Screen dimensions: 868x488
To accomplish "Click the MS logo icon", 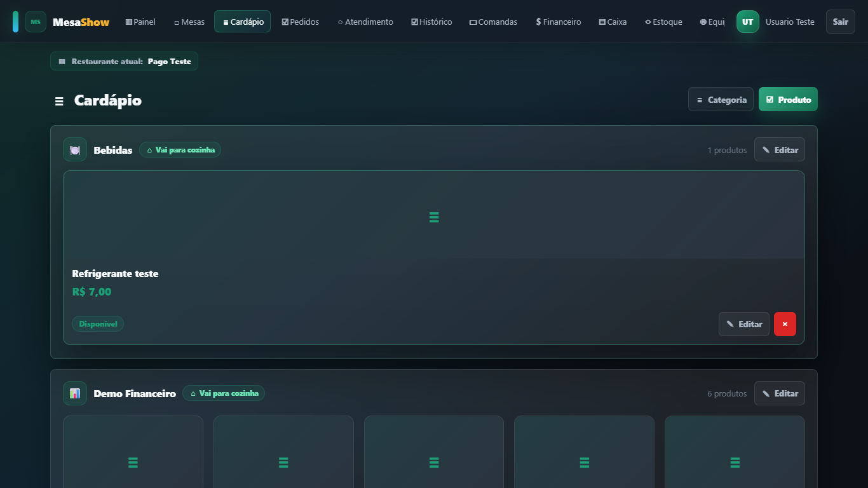I will [x=36, y=22].
